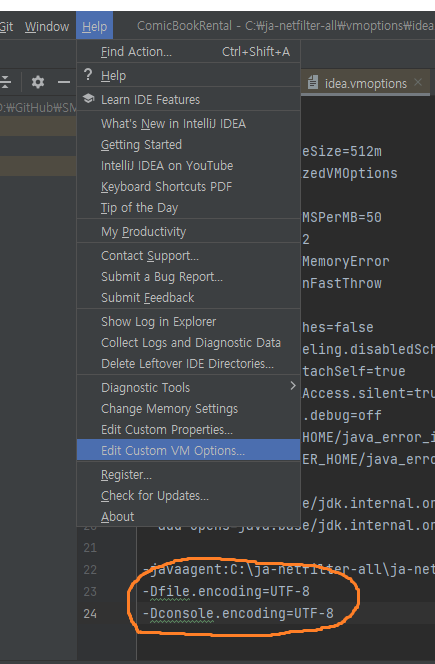Screen dimensions: 435x664
Task: Click the eSize=512m text in editor
Action: (342, 151)
